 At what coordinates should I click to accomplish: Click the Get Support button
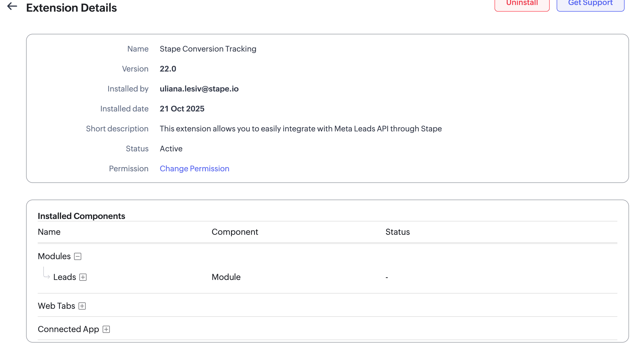coord(590,4)
